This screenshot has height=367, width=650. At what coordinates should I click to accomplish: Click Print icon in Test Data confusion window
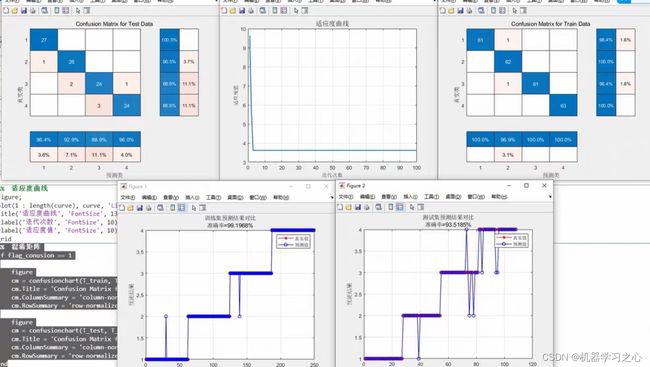click(33, 10)
